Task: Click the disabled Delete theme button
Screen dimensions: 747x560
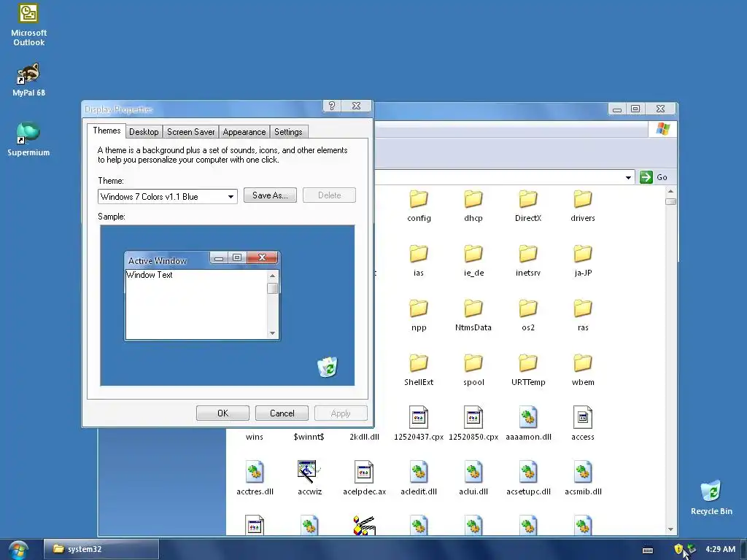Action: pyautogui.click(x=329, y=195)
